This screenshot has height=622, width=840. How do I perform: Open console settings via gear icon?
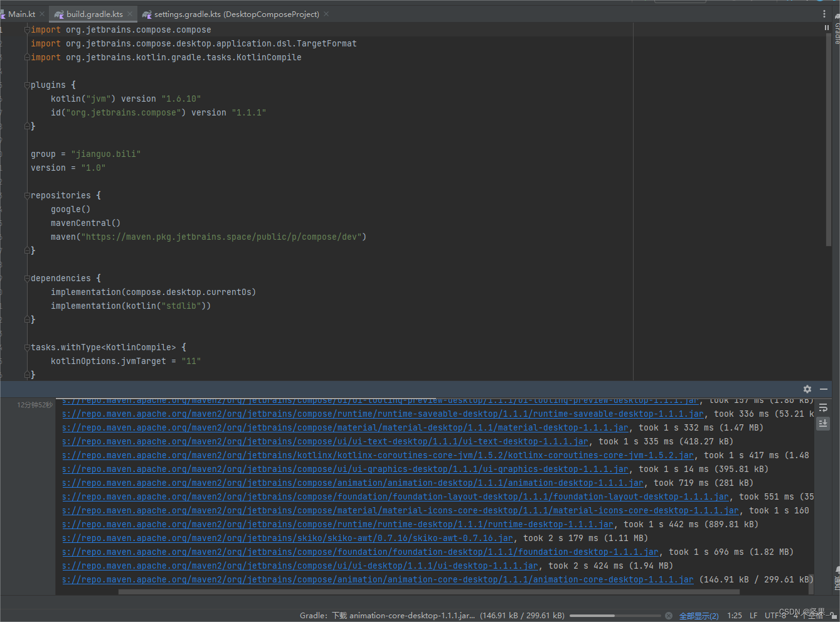(807, 389)
